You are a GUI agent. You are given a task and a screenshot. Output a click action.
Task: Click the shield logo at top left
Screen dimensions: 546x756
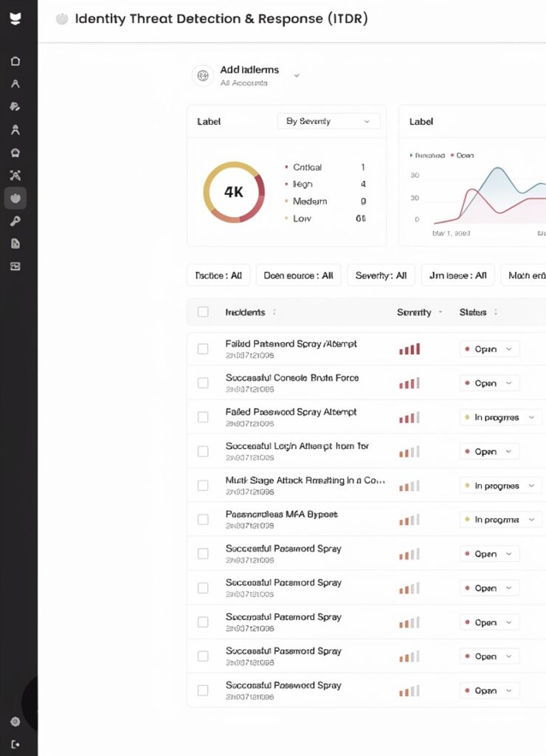(15, 18)
